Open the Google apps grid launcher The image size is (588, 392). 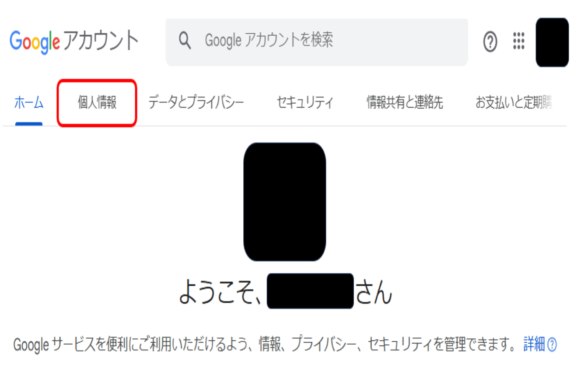[518, 41]
